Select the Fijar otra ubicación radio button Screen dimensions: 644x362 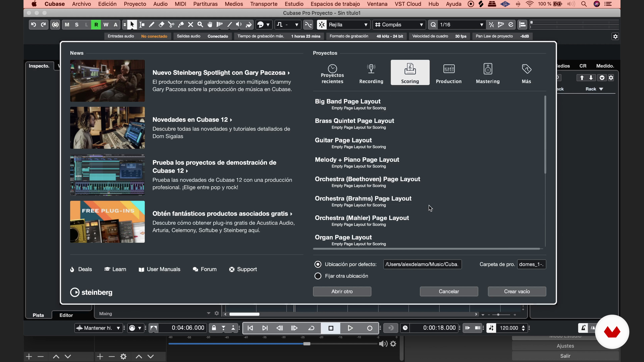(x=318, y=276)
